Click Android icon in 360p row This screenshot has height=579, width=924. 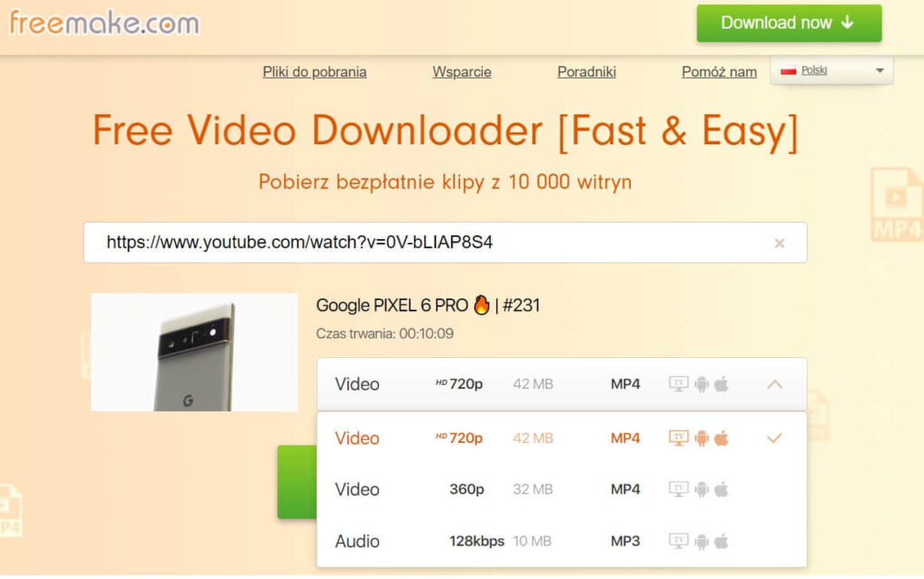point(701,490)
